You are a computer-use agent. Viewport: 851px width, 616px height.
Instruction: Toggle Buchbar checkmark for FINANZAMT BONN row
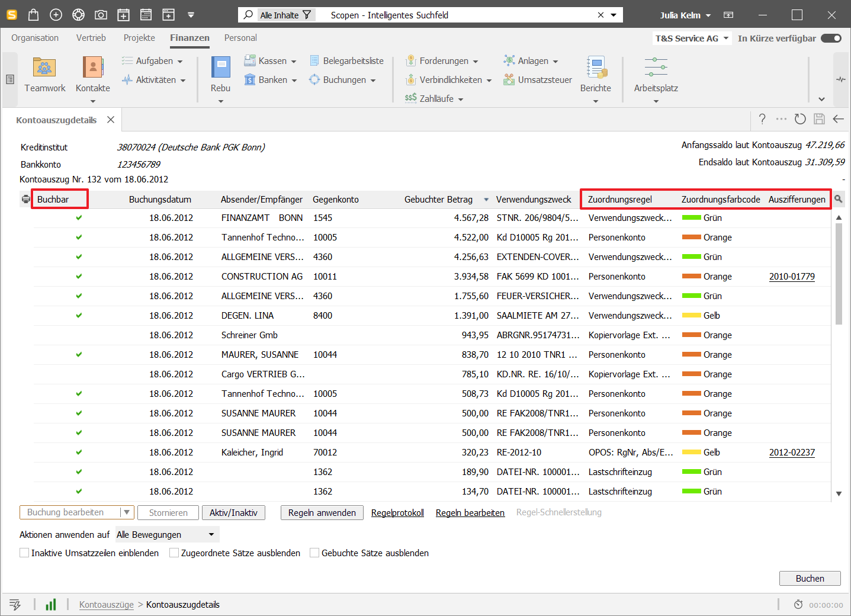tap(79, 217)
